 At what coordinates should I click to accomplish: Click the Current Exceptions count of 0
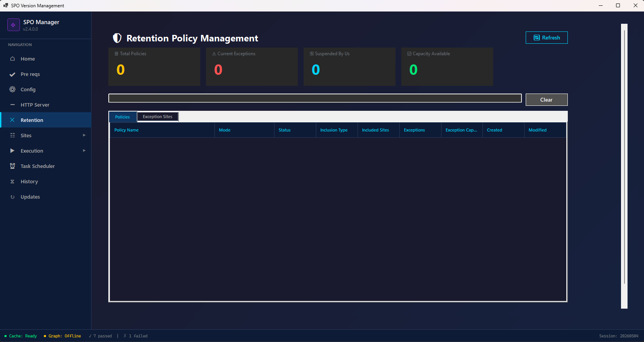click(x=218, y=70)
